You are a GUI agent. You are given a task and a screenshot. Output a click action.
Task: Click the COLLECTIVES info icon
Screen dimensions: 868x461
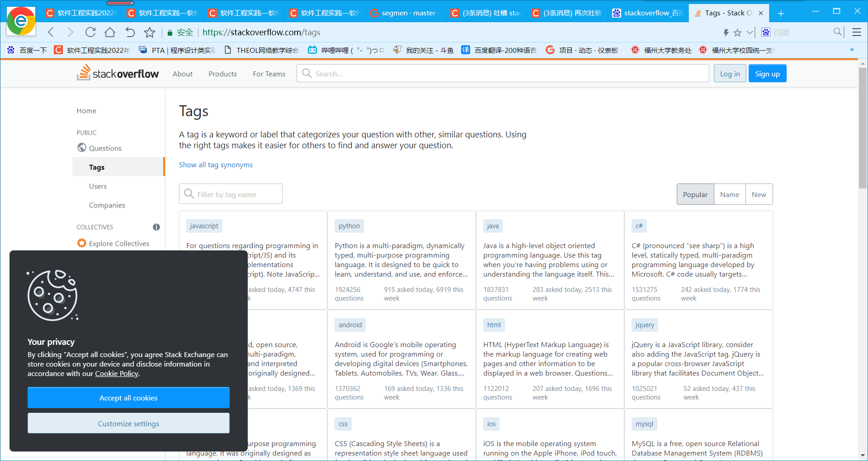pos(156,227)
